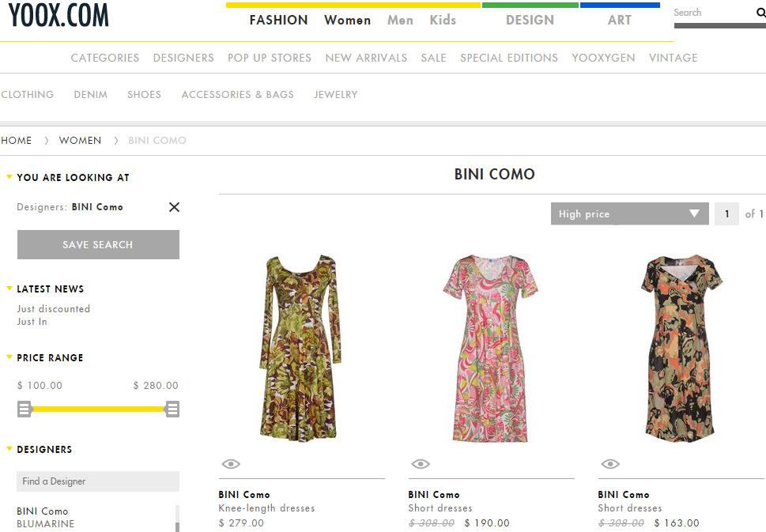Open the green knee-length dress thumbnail

click(x=300, y=348)
